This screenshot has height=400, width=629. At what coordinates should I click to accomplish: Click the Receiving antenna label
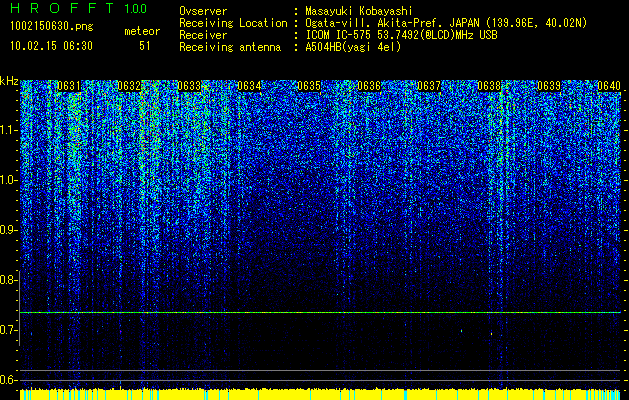pyautogui.click(x=230, y=47)
